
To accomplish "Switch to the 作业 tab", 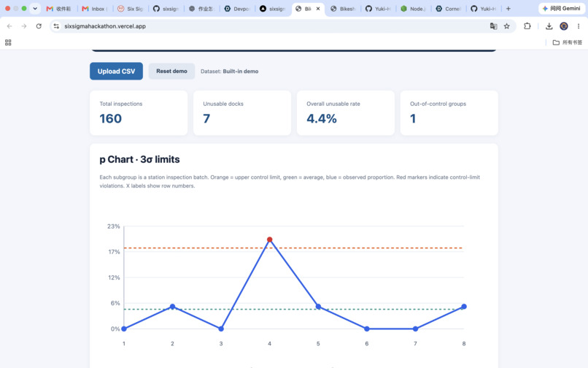I will coord(202,9).
